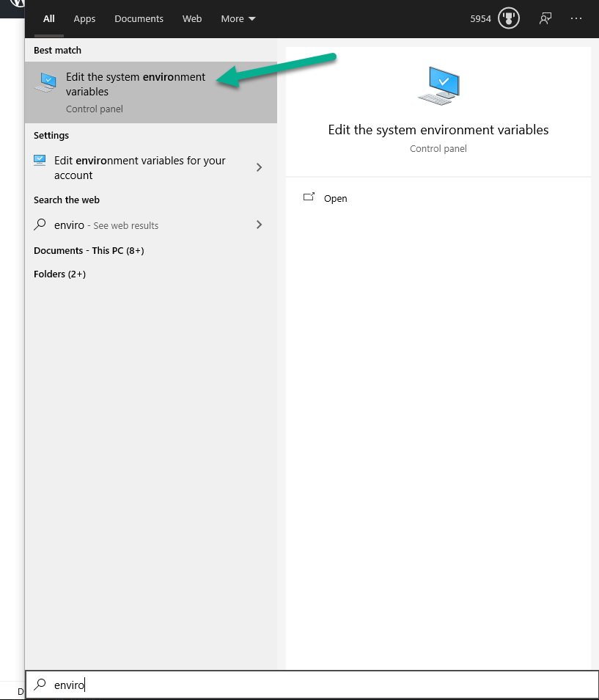This screenshot has width=599, height=700.
Task: Switch to the Apps tab
Action: pyautogui.click(x=84, y=18)
